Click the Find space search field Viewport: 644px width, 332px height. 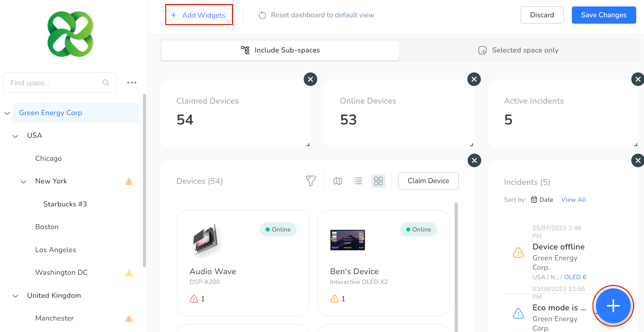[x=60, y=83]
